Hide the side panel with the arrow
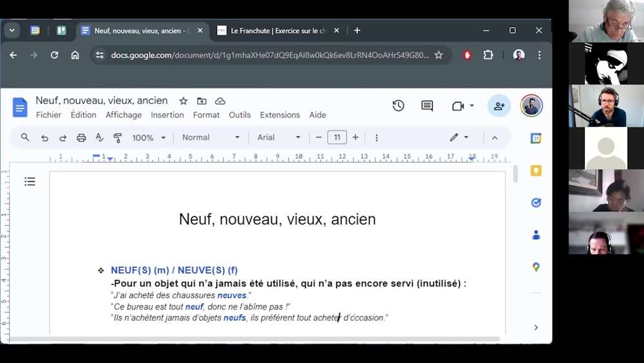644x363 pixels. pos(536,328)
